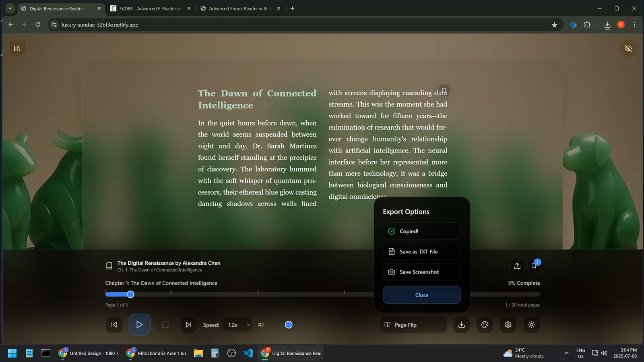Open the theme palette icon
This screenshot has width=644, height=362.
tap(485, 325)
